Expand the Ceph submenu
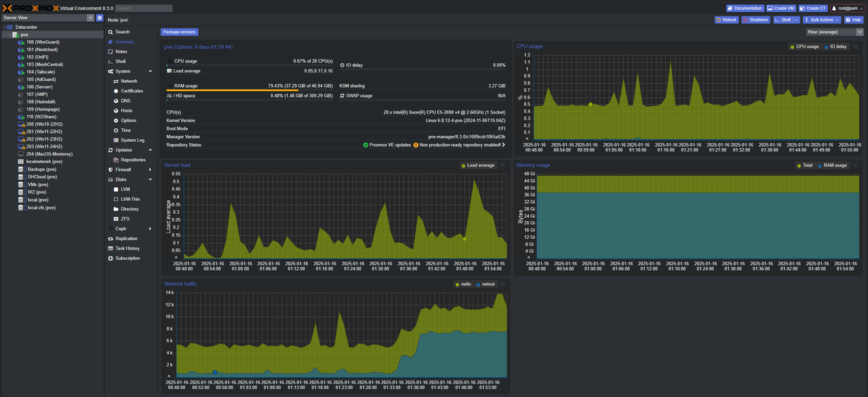The height and width of the screenshot is (397, 868). tap(151, 229)
